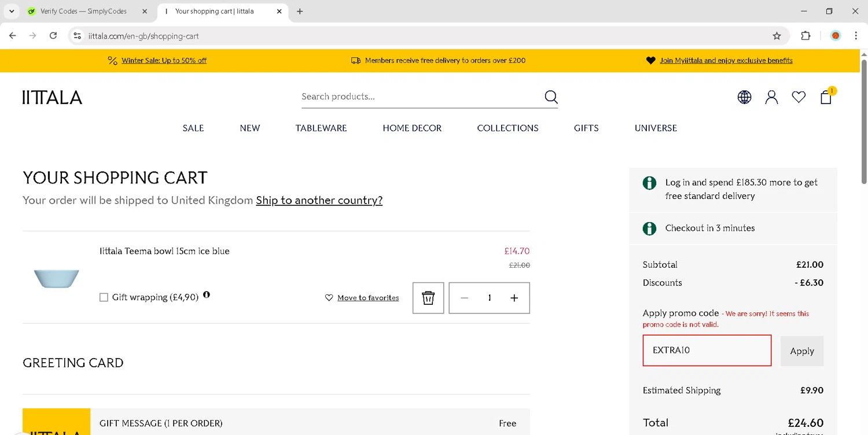
Task: Go back using browser back arrow
Action: click(x=13, y=36)
